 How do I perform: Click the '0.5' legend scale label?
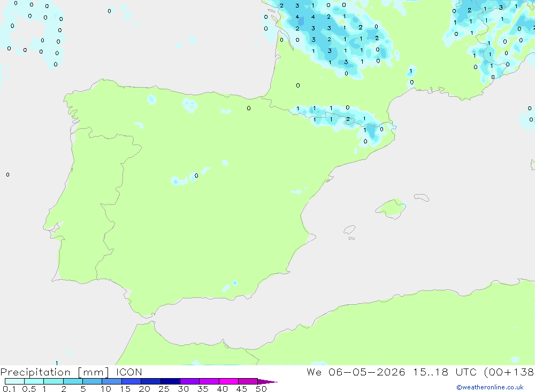click(29, 389)
